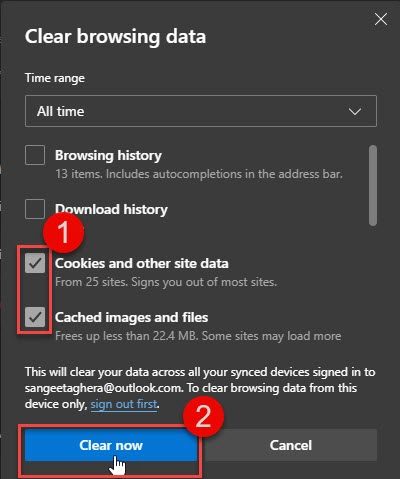This screenshot has width=400, height=479.
Task: Check the Browsing history checkbox
Action: (35, 155)
